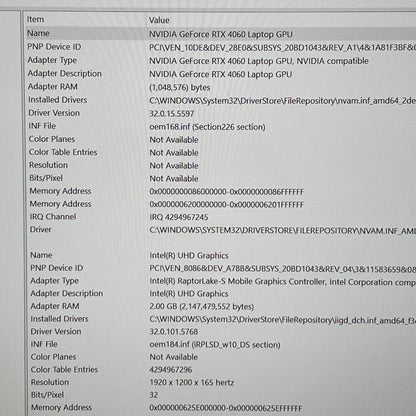
Task: Select the first Adapter Type row
Action: (x=220, y=60)
